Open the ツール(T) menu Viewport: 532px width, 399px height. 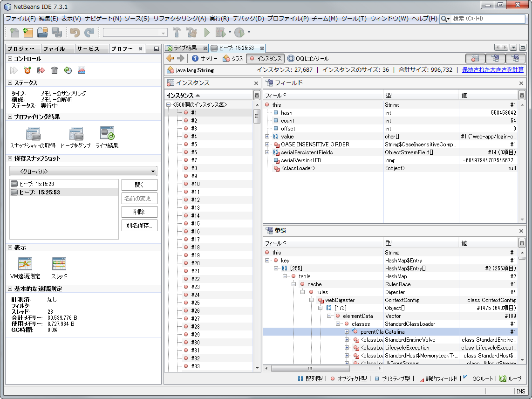[354, 19]
